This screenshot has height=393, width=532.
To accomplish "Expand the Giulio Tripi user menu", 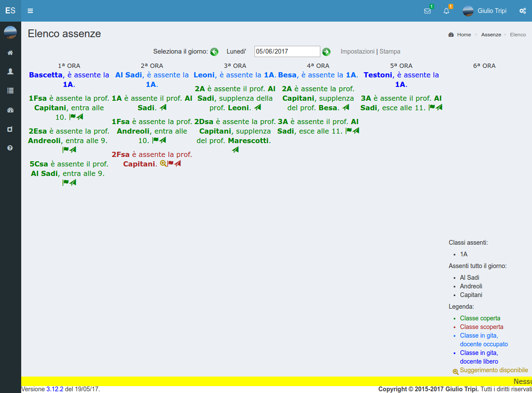I will point(484,11).
